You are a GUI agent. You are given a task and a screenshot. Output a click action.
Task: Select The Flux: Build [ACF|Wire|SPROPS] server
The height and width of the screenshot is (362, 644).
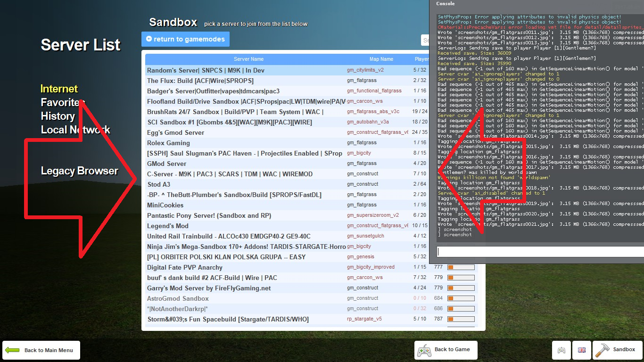point(287,81)
